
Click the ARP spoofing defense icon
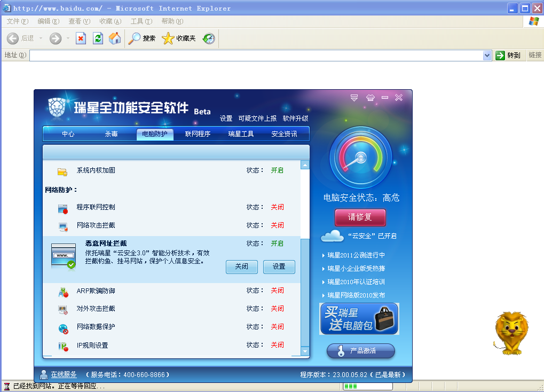click(x=63, y=292)
